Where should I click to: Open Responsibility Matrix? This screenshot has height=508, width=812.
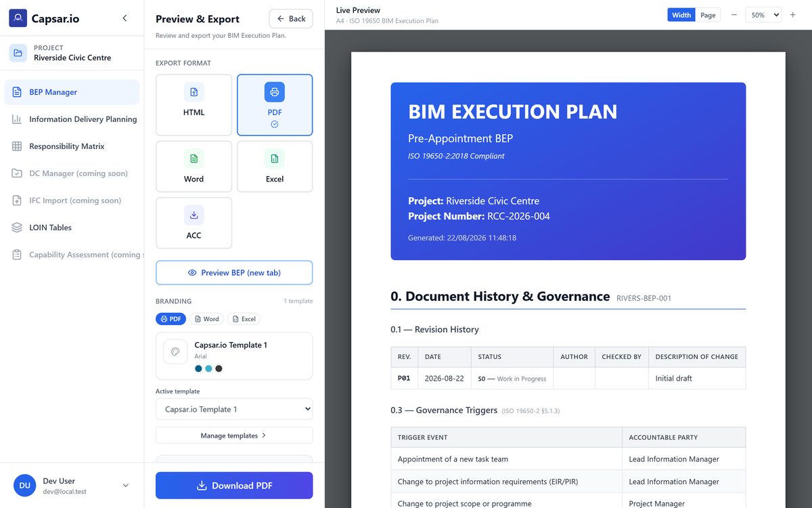72,146
